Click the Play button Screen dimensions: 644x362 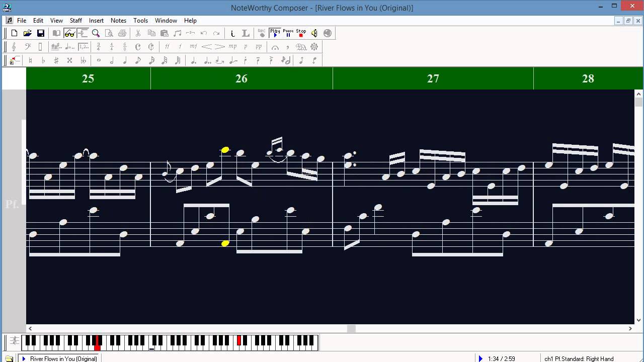point(275,33)
